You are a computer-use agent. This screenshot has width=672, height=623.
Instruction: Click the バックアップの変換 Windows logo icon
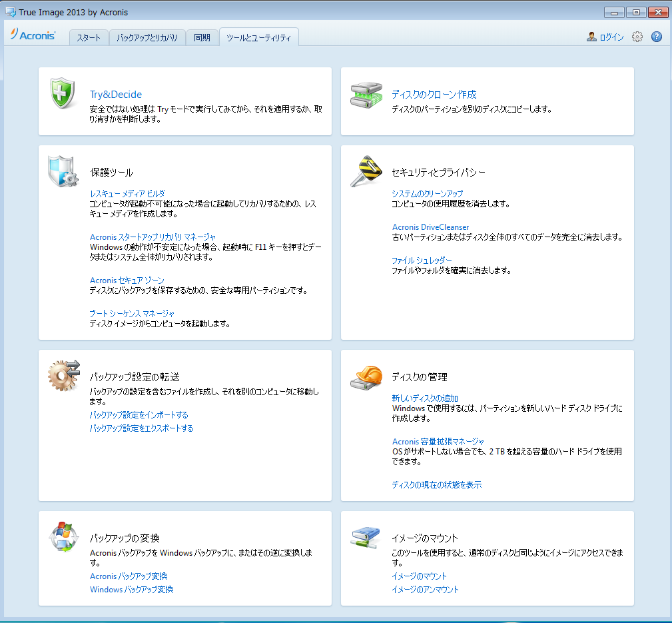(63, 536)
